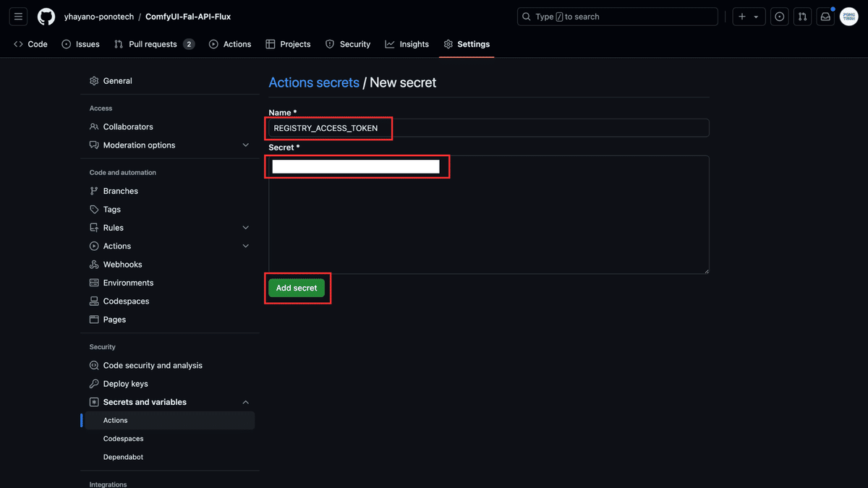This screenshot has height=488, width=868.
Task: Open the GitHub home logo
Action: coord(46,16)
